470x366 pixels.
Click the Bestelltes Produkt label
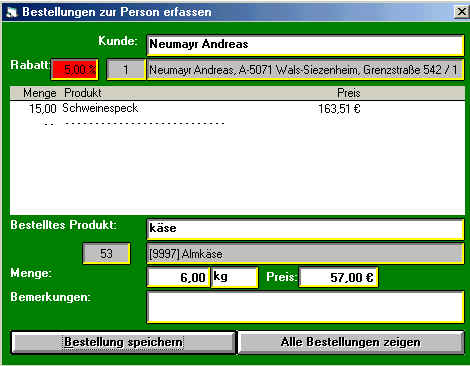[64, 225]
